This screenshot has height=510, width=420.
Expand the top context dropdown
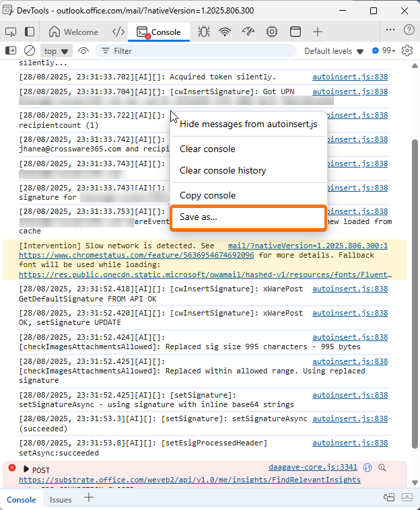57,51
